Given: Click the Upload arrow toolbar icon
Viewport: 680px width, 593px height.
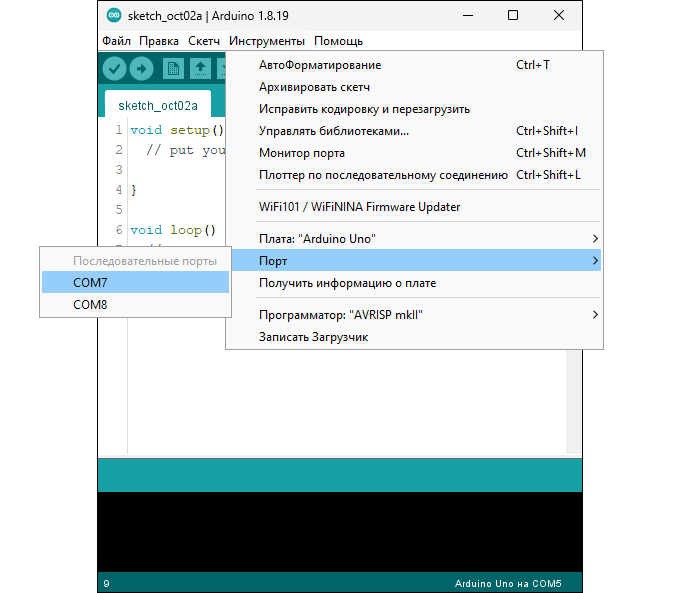Looking at the screenshot, I should click(141, 69).
